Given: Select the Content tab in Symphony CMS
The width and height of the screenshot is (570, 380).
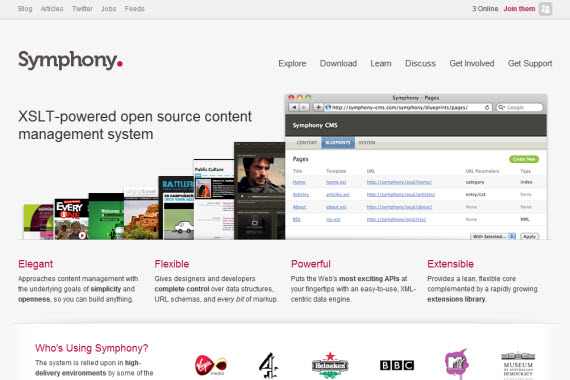Looking at the screenshot, I should (x=306, y=143).
